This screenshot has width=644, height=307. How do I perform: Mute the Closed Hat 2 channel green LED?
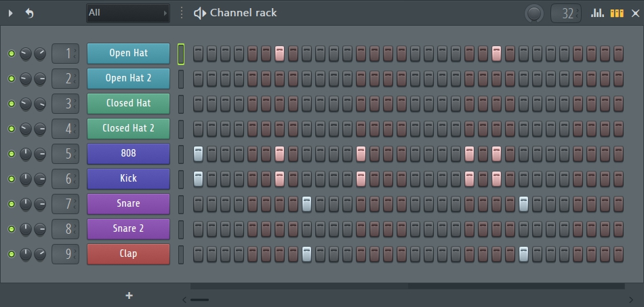pos(12,129)
